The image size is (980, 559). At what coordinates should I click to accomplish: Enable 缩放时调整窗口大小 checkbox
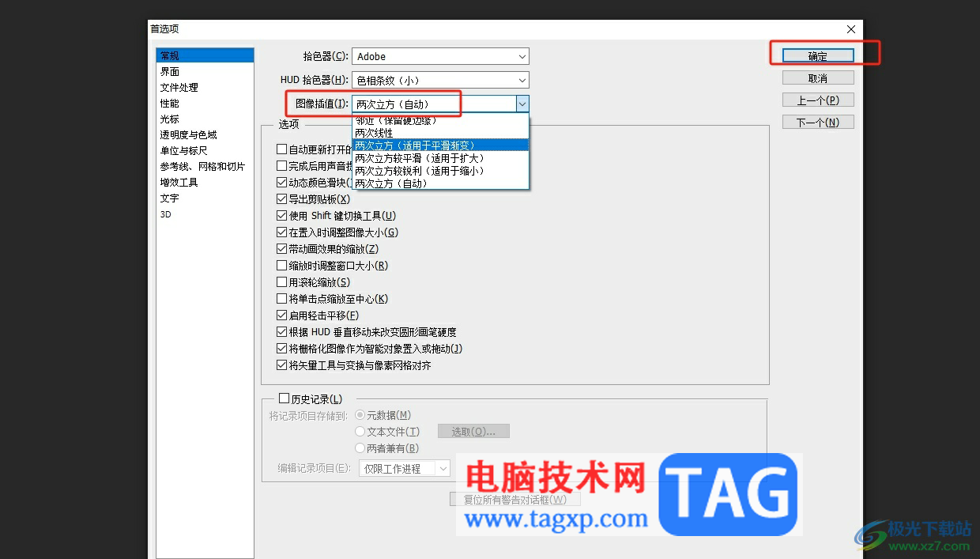[281, 266]
